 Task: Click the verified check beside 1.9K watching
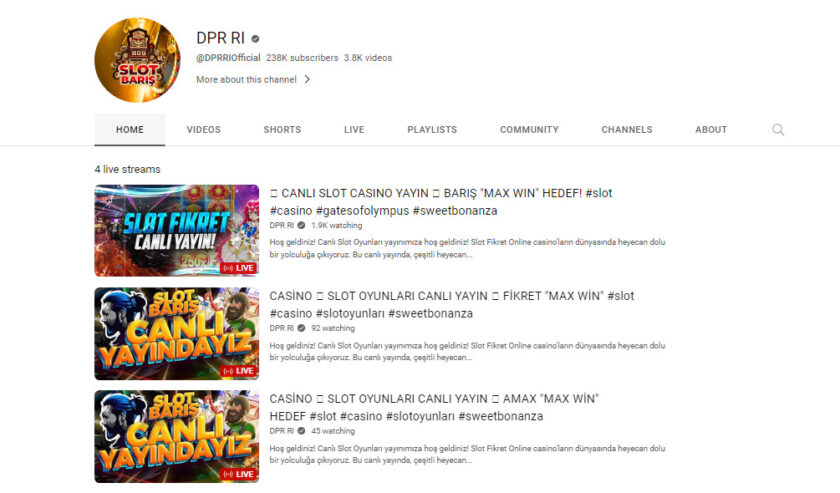tap(302, 226)
